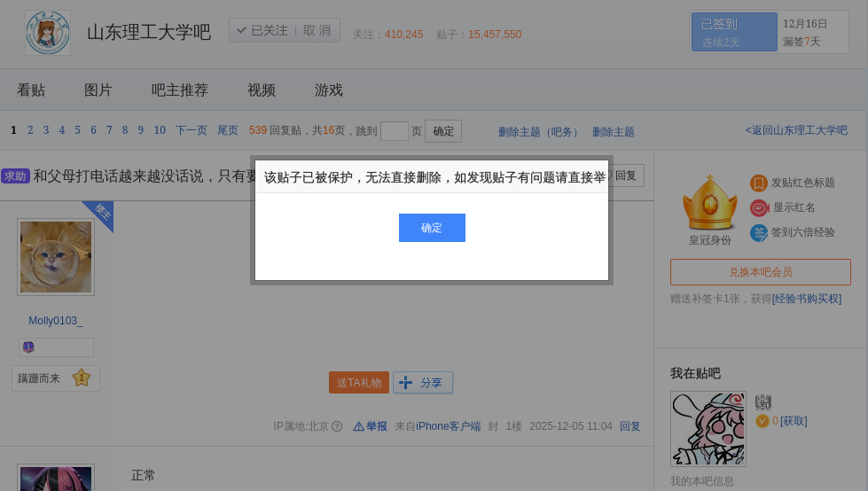Click the 送TA礼物 button
868x491 pixels.
359,383
